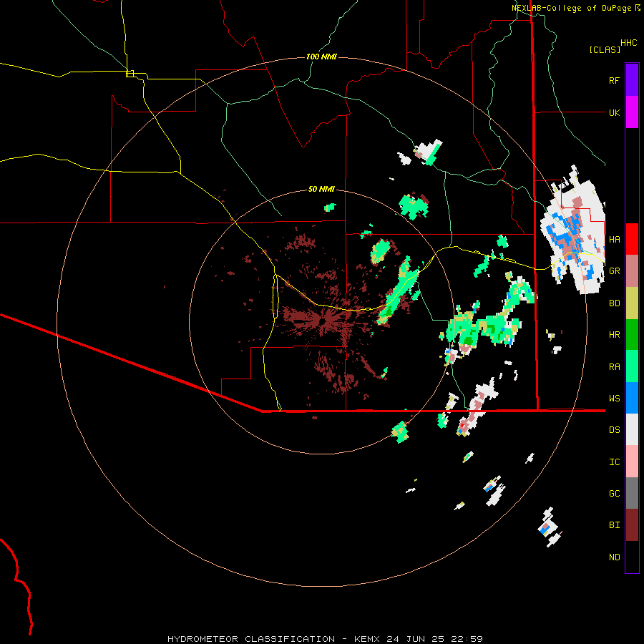
Task: Click the UK legend label text
Action: tap(615, 112)
